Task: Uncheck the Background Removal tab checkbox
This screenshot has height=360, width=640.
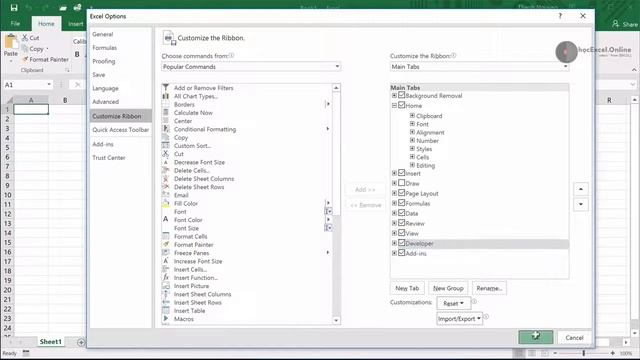Action: coord(402,95)
